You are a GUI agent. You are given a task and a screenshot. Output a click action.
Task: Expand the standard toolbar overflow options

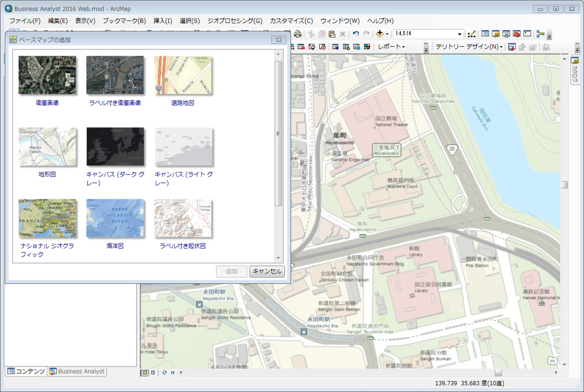coord(550,35)
